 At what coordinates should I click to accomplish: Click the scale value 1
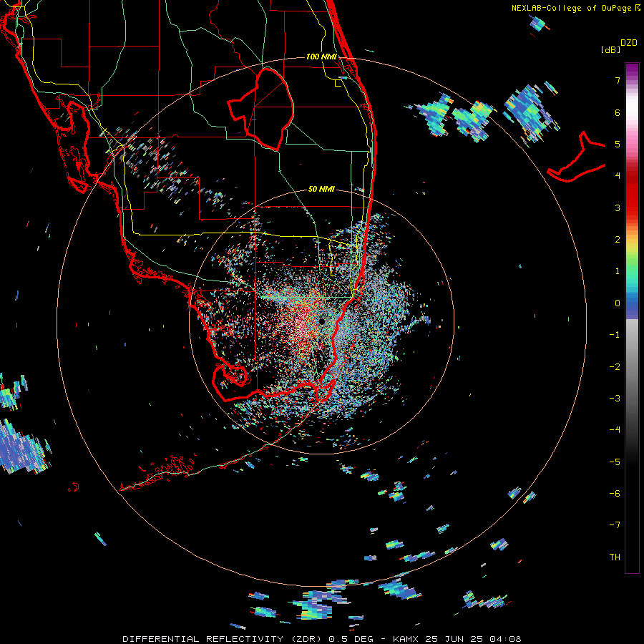coord(618,271)
